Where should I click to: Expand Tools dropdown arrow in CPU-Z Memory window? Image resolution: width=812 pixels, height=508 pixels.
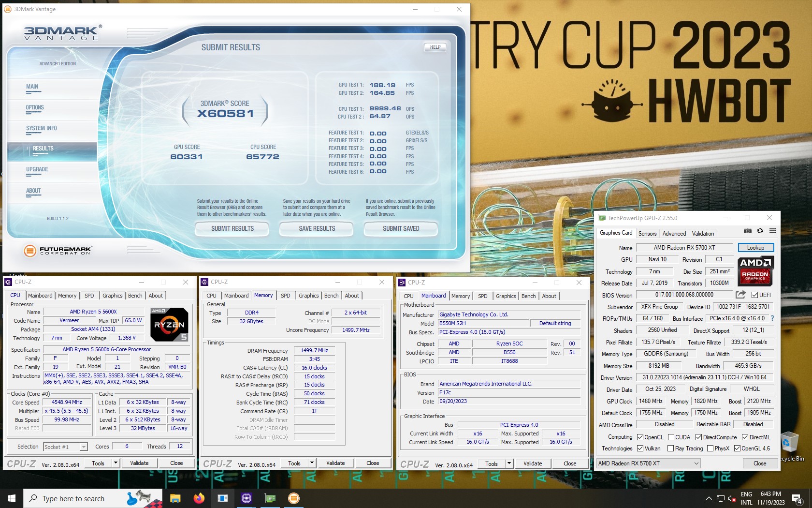(x=312, y=463)
